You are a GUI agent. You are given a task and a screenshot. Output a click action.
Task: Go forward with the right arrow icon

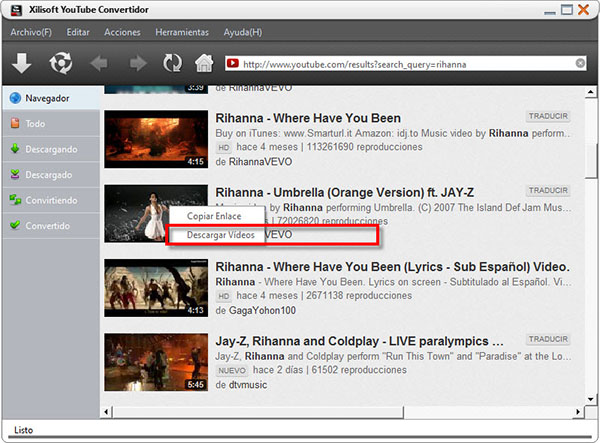pos(138,63)
